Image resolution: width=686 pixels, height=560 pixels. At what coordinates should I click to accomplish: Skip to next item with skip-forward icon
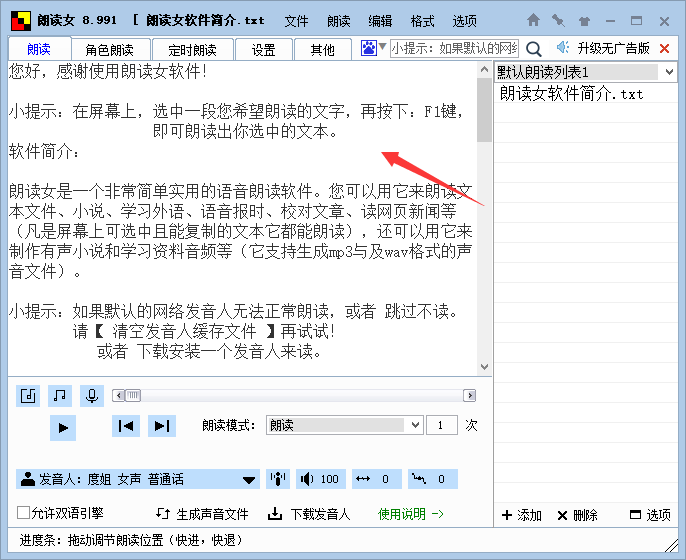(x=161, y=426)
